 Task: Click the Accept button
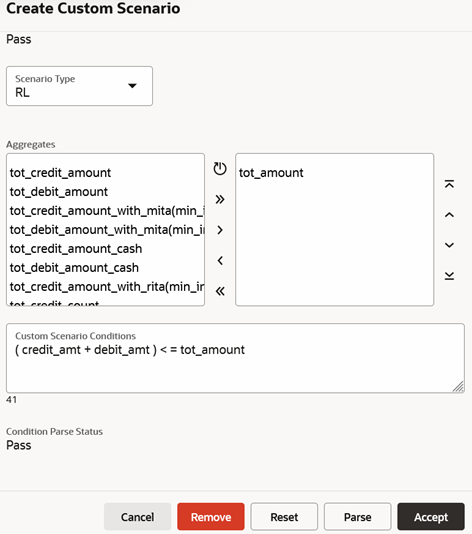tap(431, 517)
